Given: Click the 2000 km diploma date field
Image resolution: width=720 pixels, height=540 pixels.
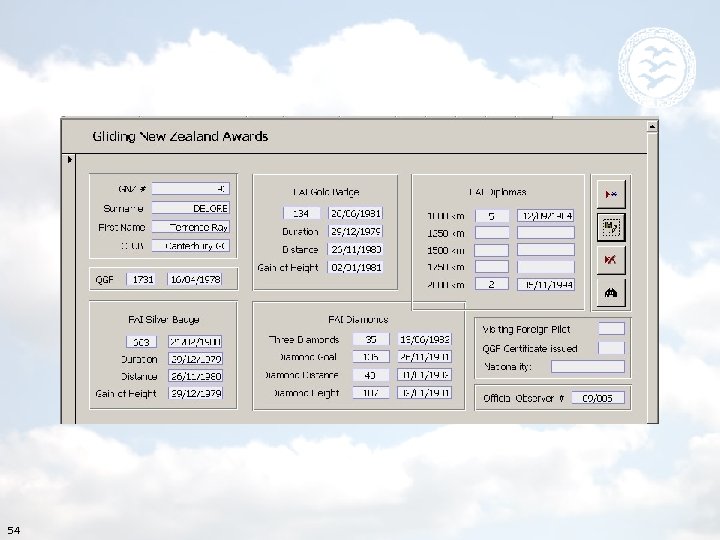Looking at the screenshot, I should [x=546, y=284].
